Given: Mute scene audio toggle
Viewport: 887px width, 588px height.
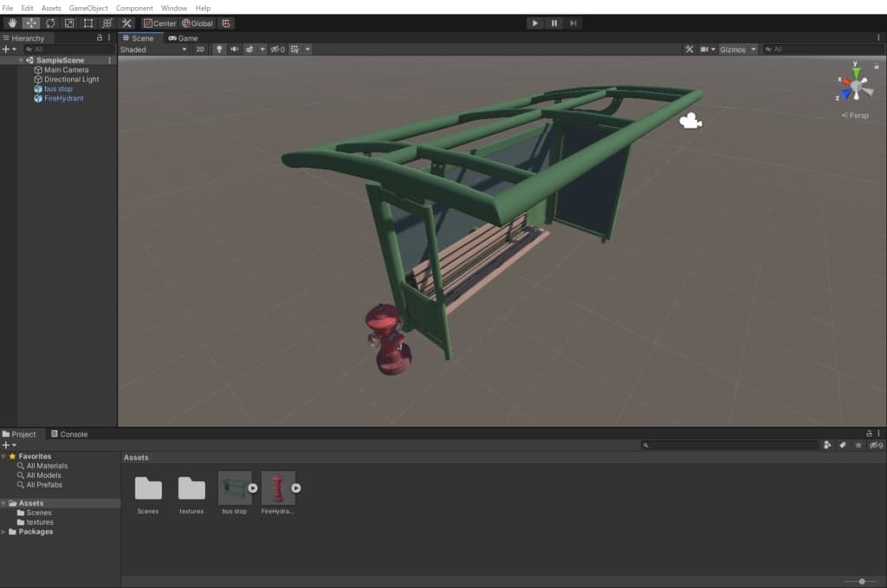Looking at the screenshot, I should pos(234,49).
